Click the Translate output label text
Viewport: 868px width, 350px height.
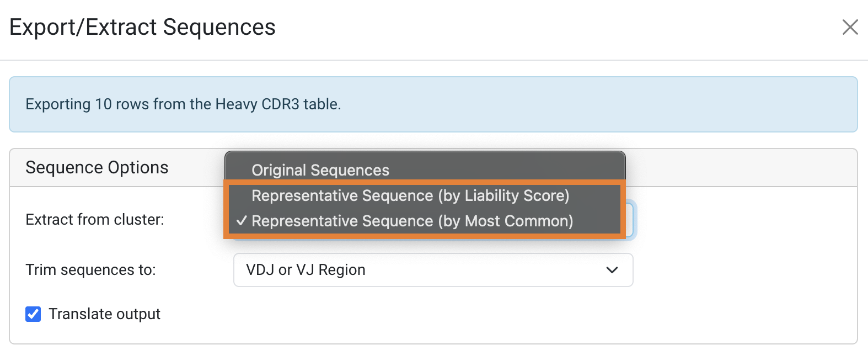(x=104, y=314)
